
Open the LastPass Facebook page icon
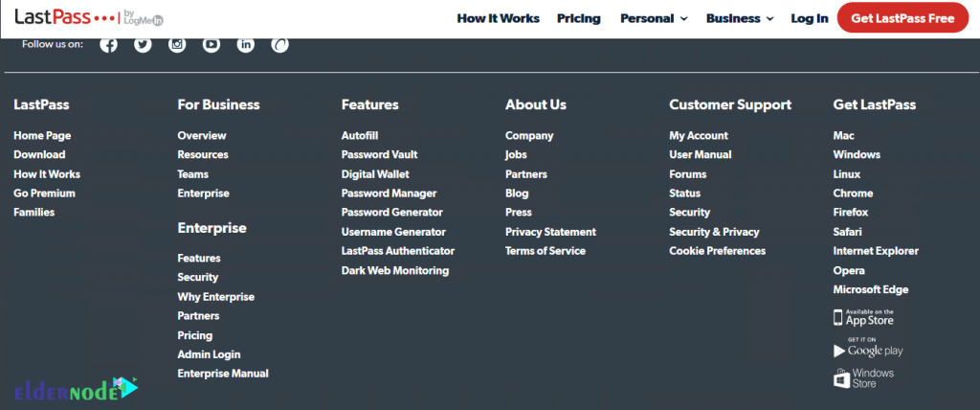tap(109, 44)
